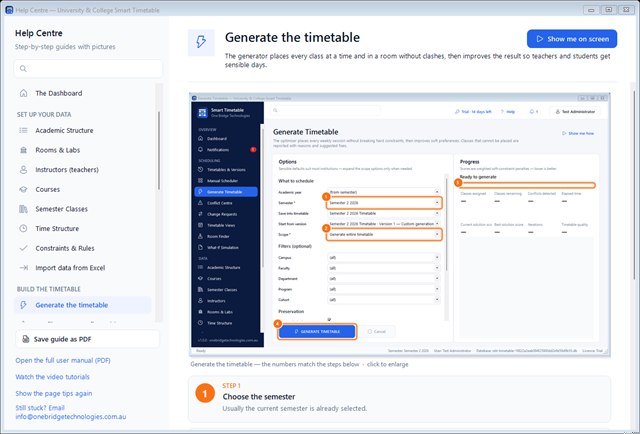Click the sidebar guide list scrollbar
The image size is (640, 434).
(159, 151)
